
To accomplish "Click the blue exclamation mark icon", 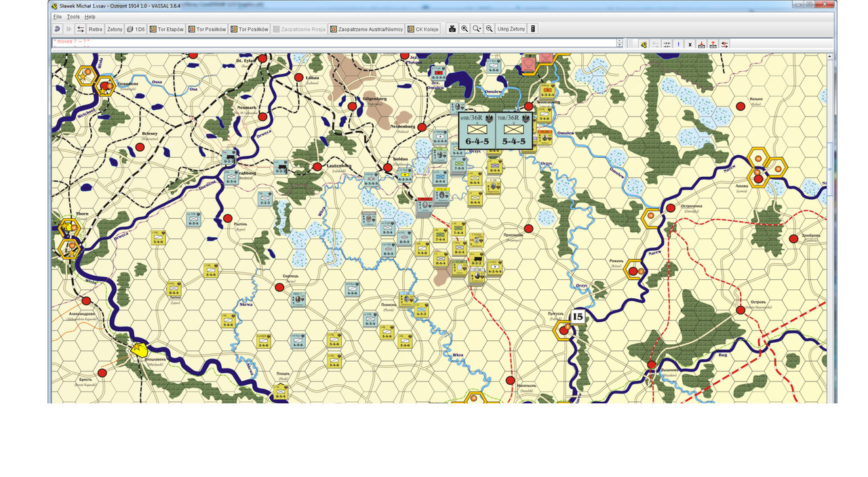I will tap(679, 44).
